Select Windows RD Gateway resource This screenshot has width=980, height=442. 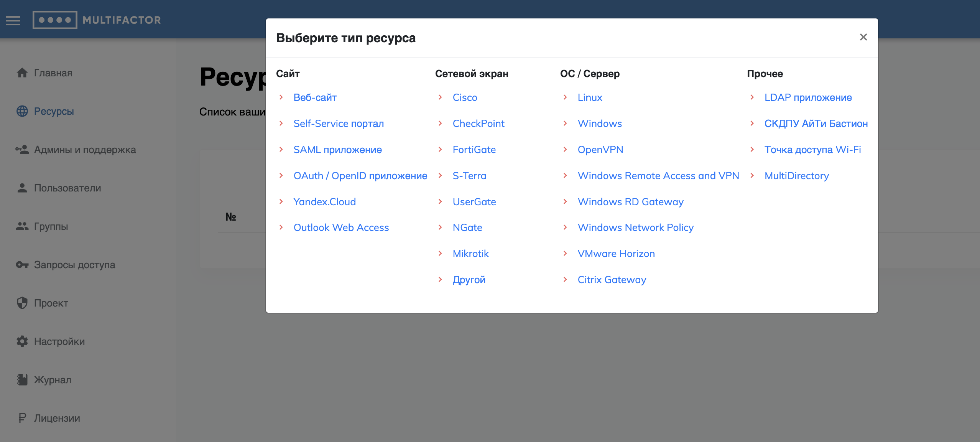click(630, 202)
